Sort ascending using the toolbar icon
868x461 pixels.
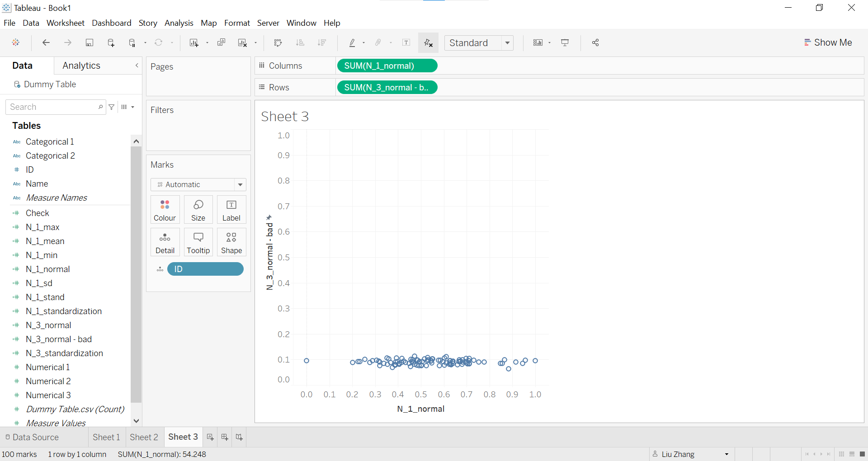coord(300,42)
